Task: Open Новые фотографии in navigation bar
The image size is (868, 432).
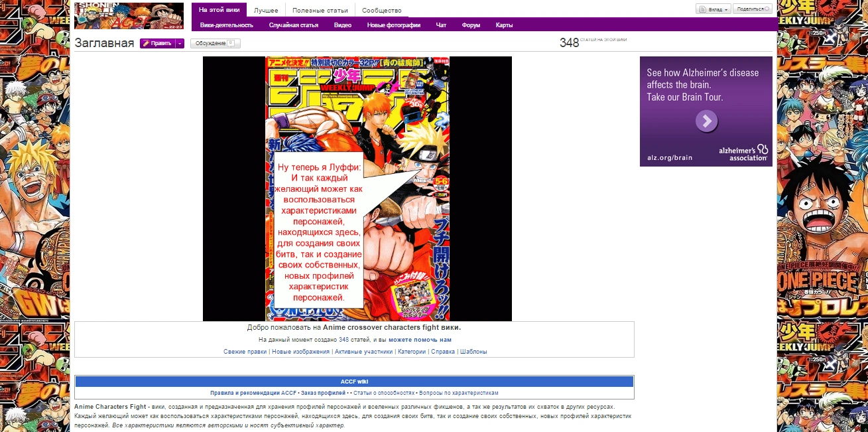Action: 394,25
